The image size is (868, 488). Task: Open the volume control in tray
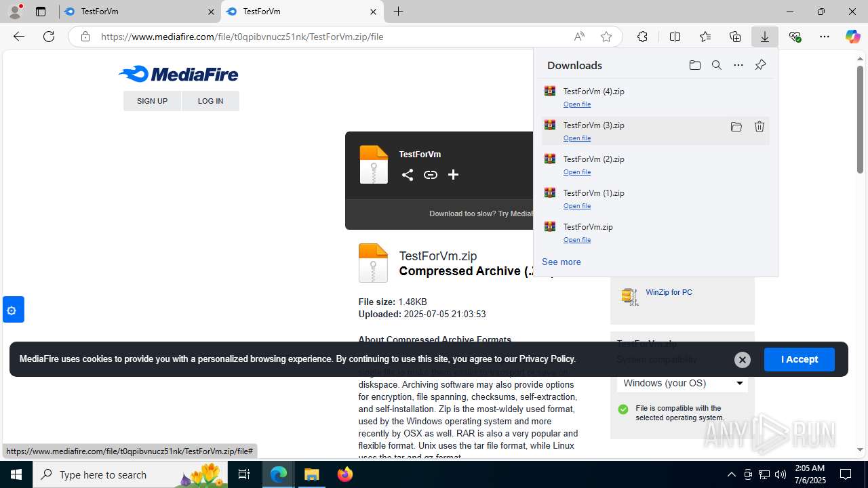point(781,474)
